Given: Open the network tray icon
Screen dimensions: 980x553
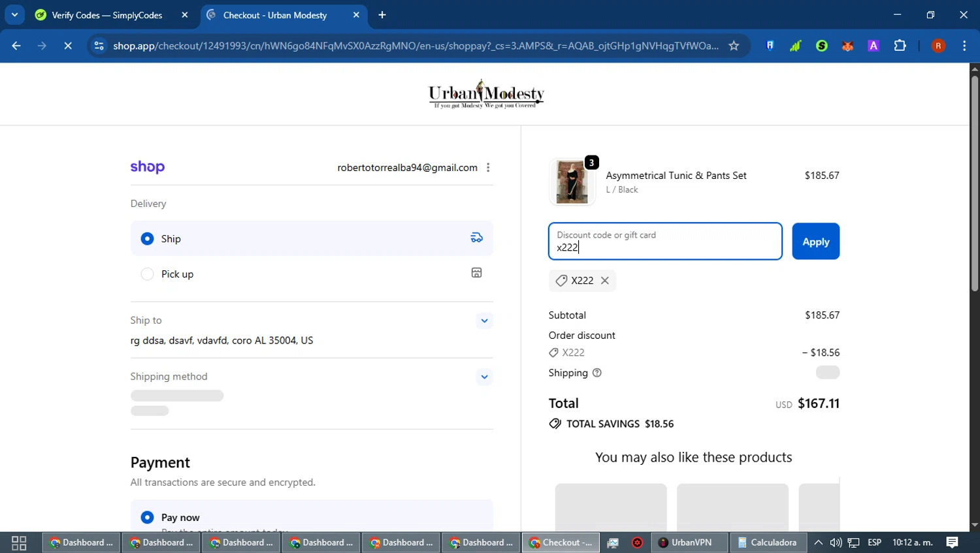Looking at the screenshot, I should pos(854,543).
